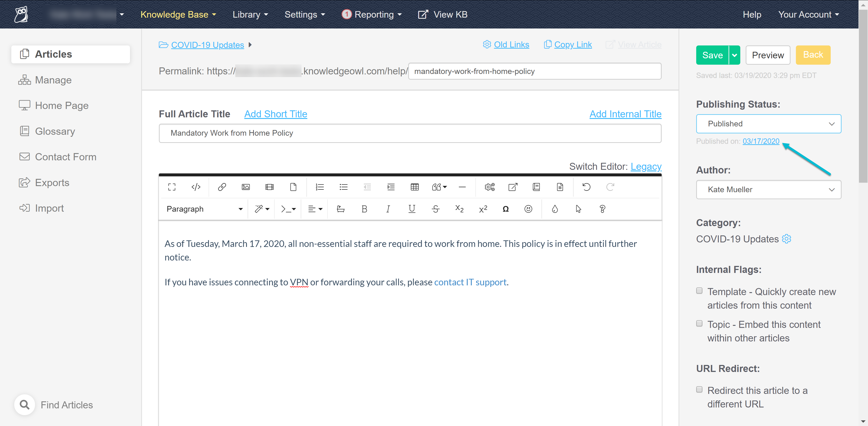Open the Reporting menu
The image size is (868, 426).
click(374, 14)
